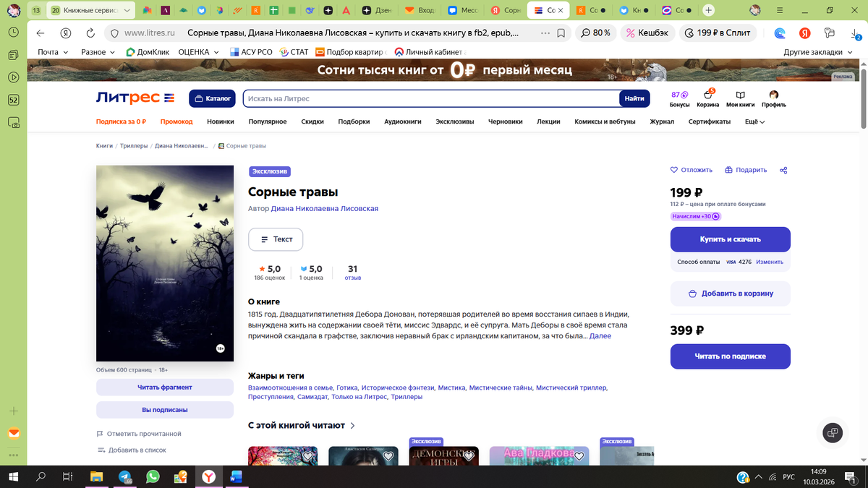868x488 pixels.
Task: Click the share icon next to Подарить
Action: pos(783,171)
